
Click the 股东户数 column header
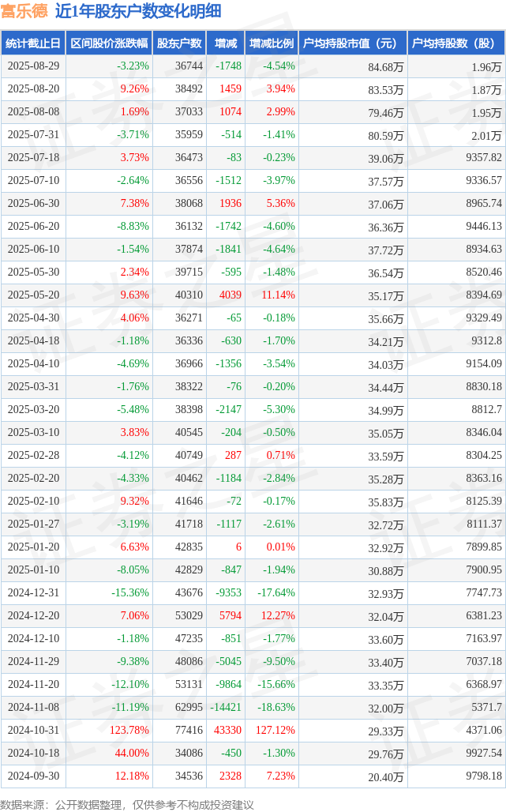point(179,43)
